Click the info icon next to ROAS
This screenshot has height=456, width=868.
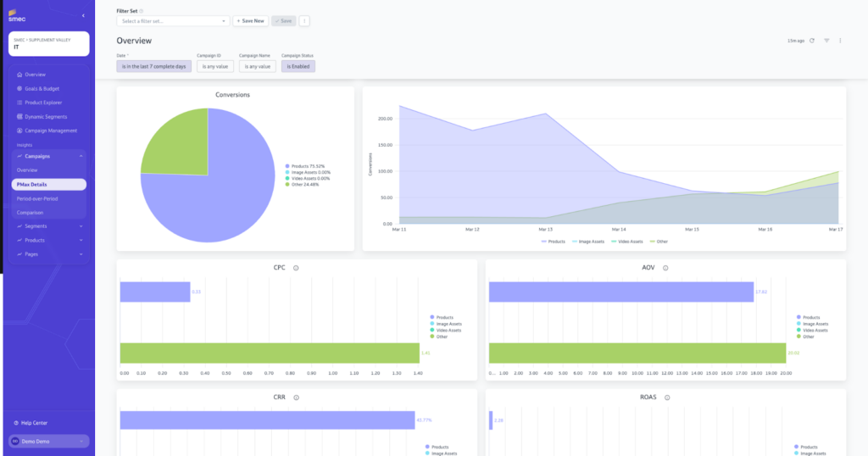tap(667, 397)
